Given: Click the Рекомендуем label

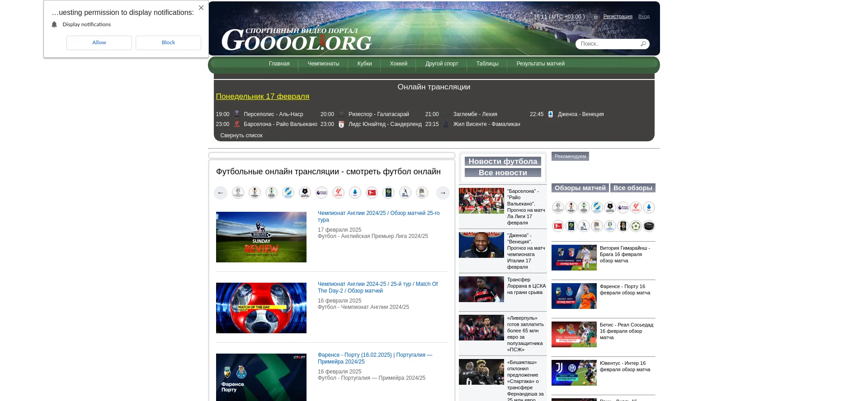Looking at the screenshot, I should [570, 156].
